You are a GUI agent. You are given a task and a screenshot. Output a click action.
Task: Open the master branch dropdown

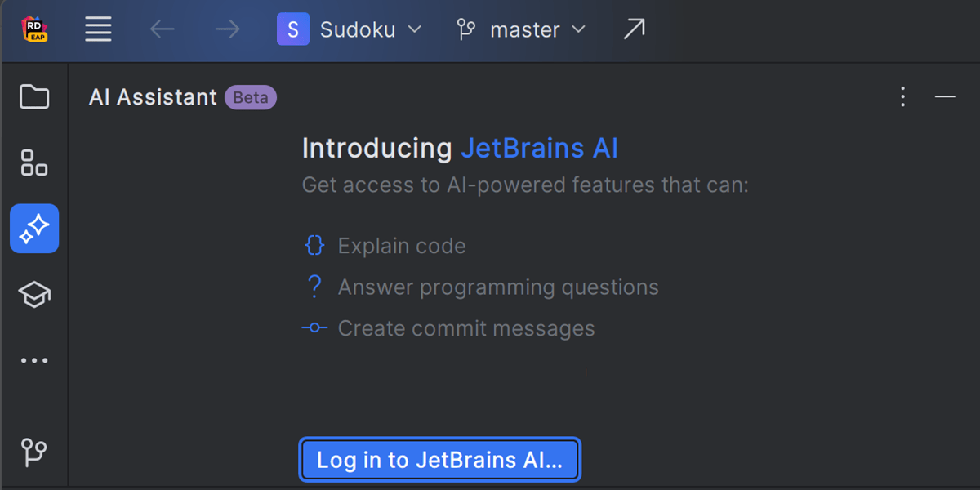[x=521, y=30]
